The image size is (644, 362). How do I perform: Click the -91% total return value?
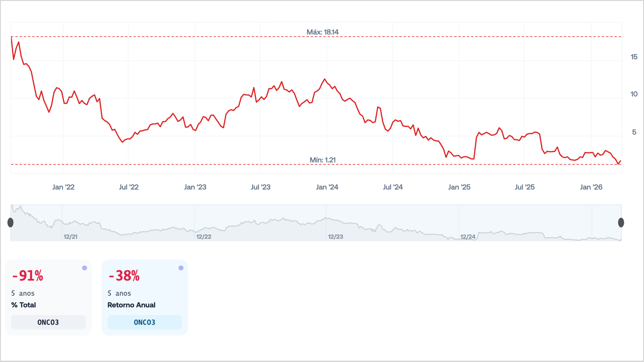(28, 276)
